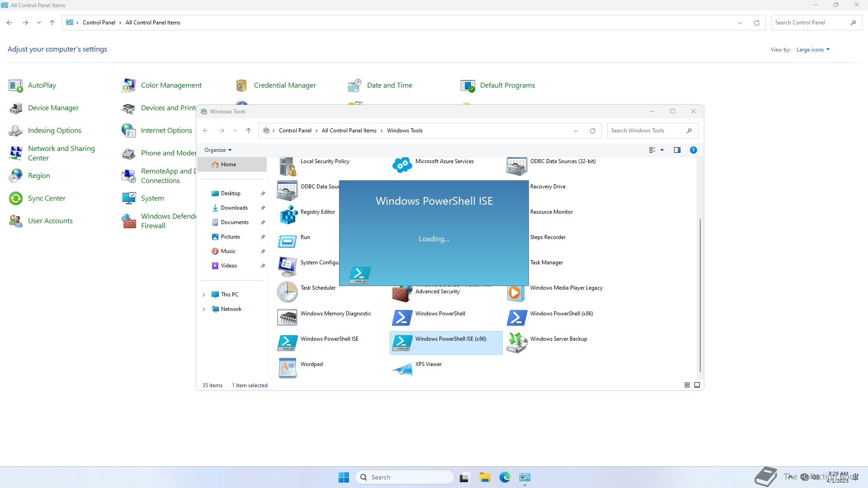The image size is (868, 488).
Task: Open the Windows Memory Diagnostic icon
Action: point(288,317)
